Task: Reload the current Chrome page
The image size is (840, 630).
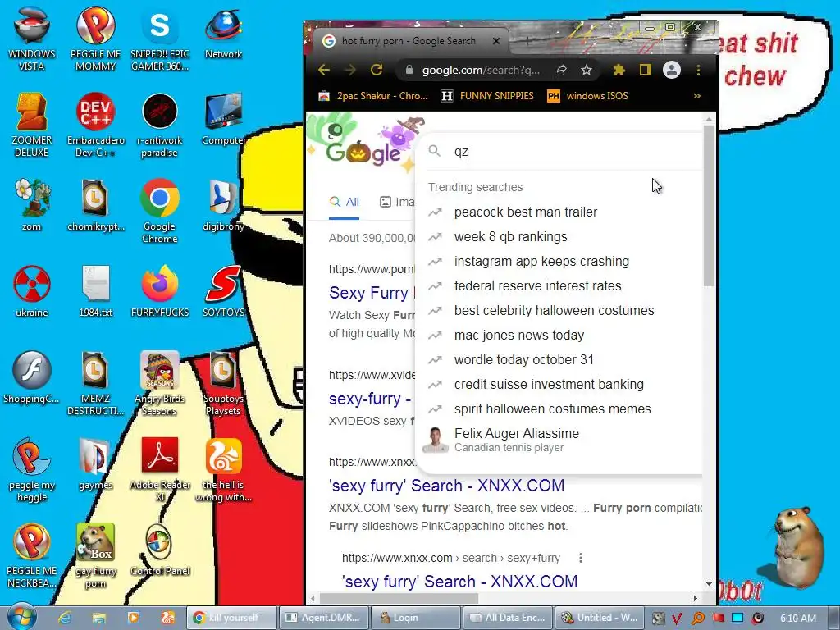Action: click(x=377, y=70)
